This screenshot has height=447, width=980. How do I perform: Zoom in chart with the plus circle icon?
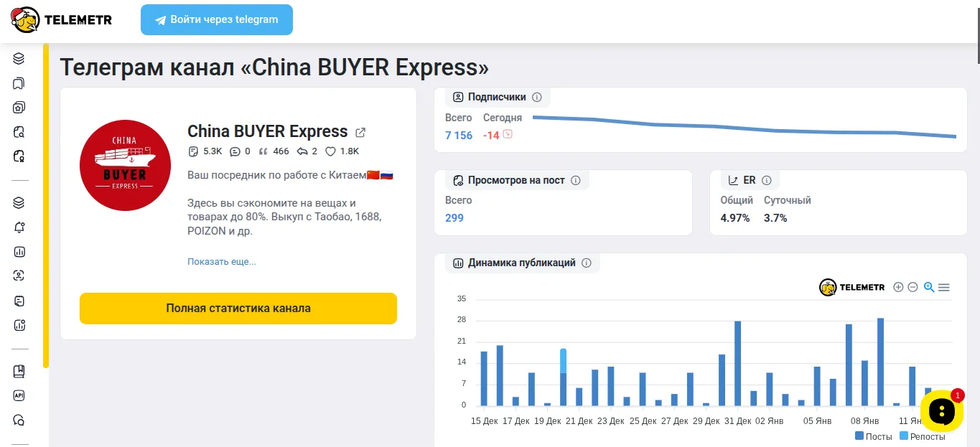tap(898, 287)
